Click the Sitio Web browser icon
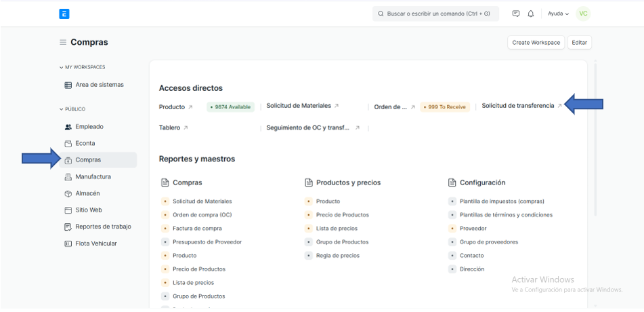The image size is (644, 312). 68,210
